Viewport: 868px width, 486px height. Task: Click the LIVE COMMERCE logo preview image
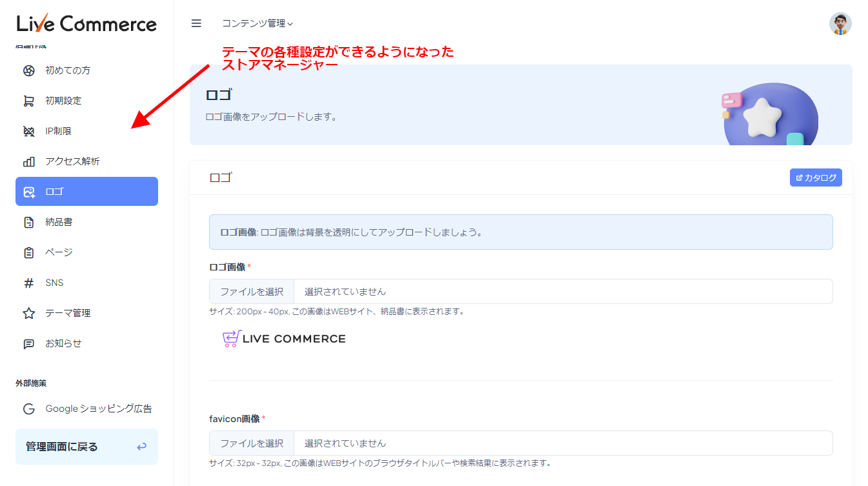point(284,339)
